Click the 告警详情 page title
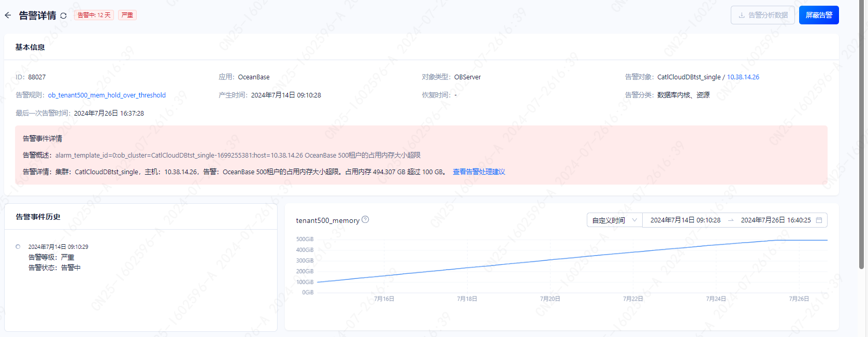 point(37,16)
